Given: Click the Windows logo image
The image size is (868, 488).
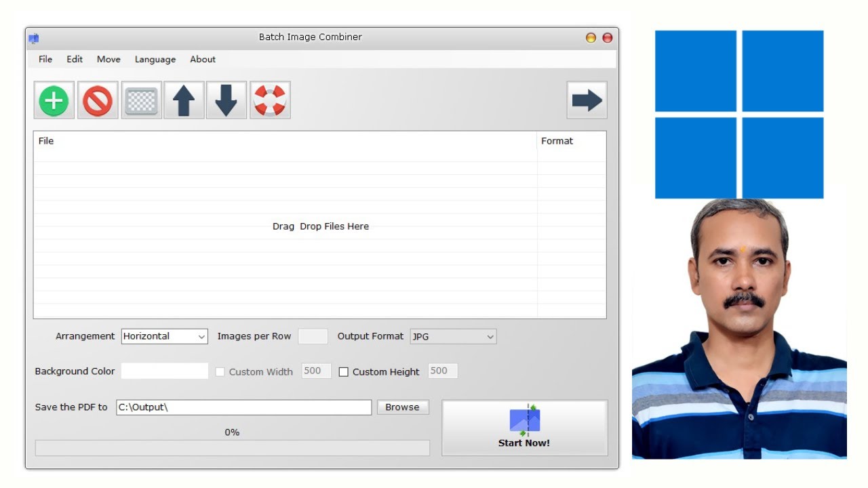Looking at the screenshot, I should point(739,114).
